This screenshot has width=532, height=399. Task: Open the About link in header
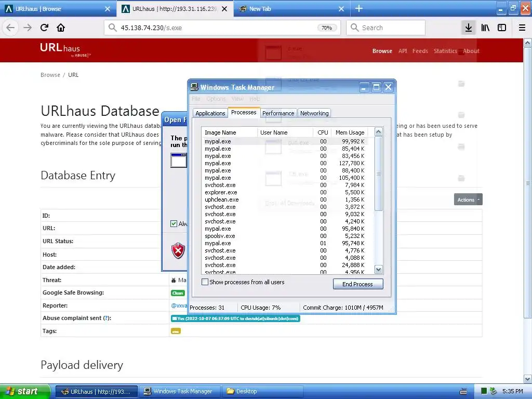coord(471,51)
